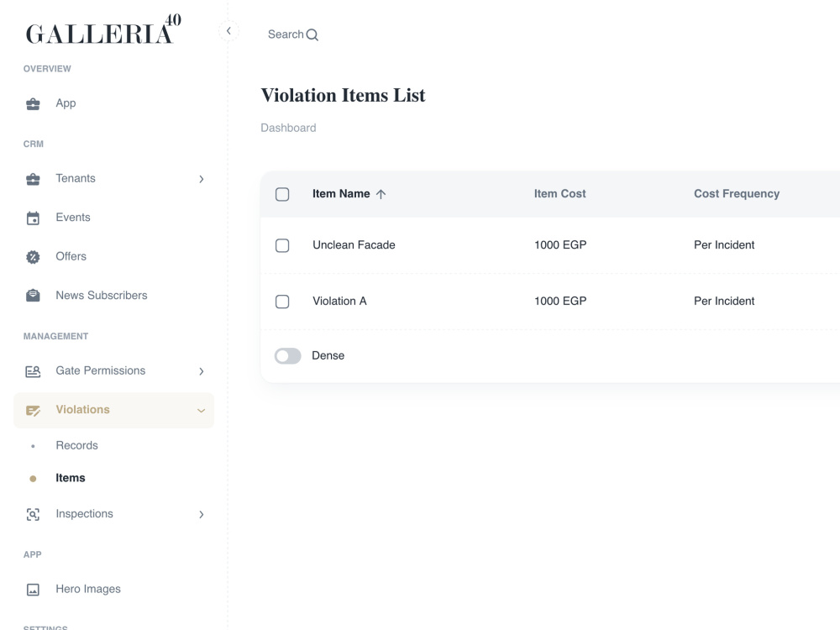Click Unclean Facade's 1000 EGP cost
The image size is (840, 630).
tap(560, 245)
